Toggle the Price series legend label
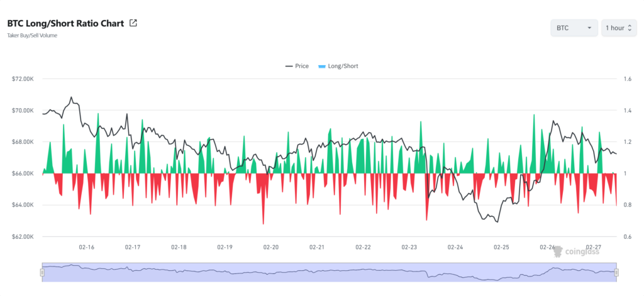The image size is (644, 296). pos(302,66)
